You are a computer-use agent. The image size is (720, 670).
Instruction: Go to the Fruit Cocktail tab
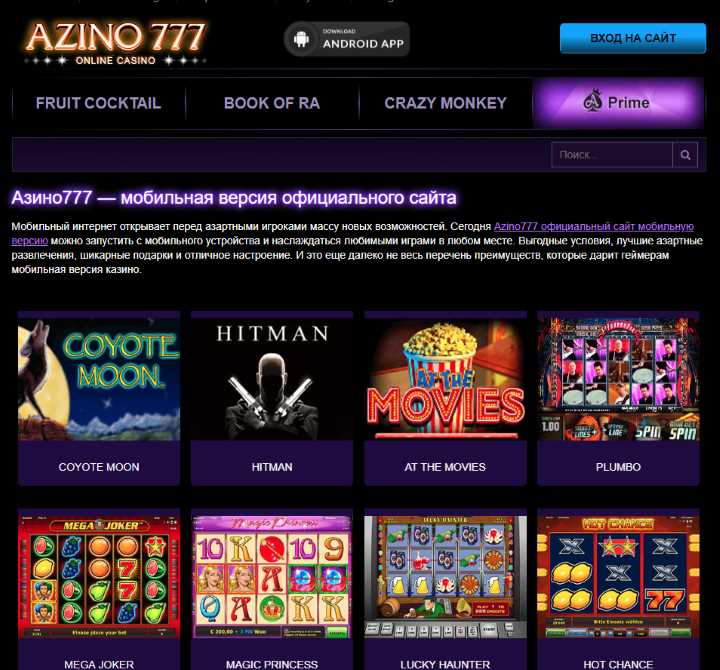click(x=98, y=103)
